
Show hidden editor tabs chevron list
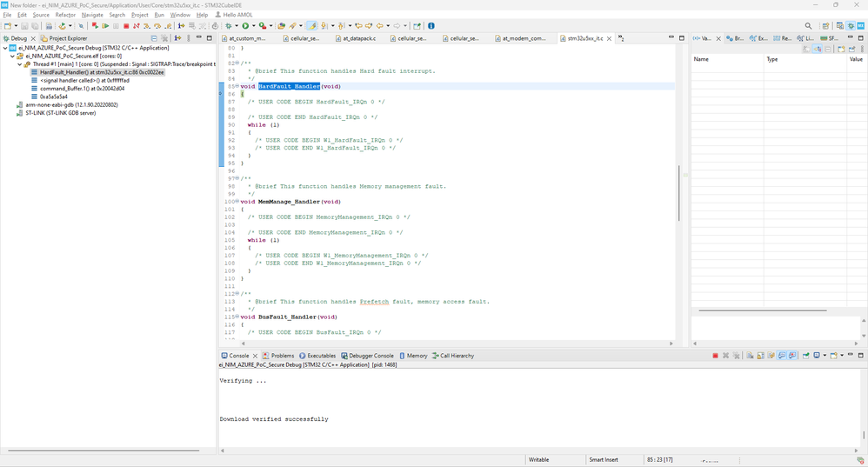tap(621, 38)
